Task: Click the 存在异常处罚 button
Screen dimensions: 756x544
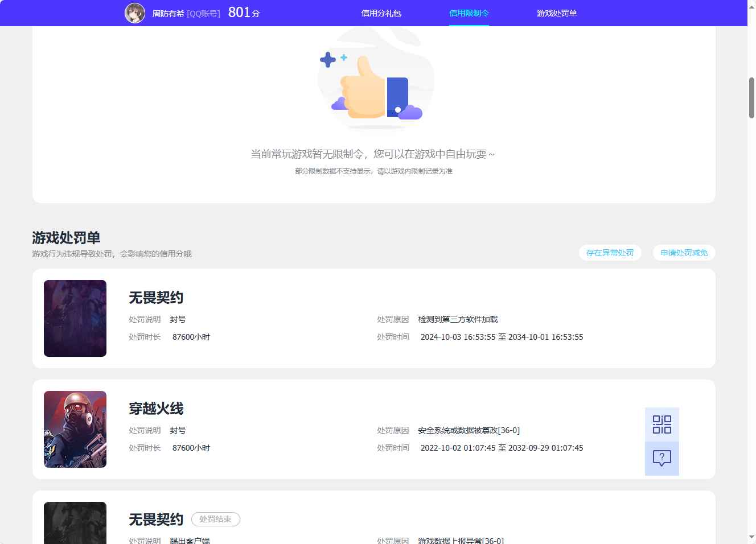Action: click(610, 253)
